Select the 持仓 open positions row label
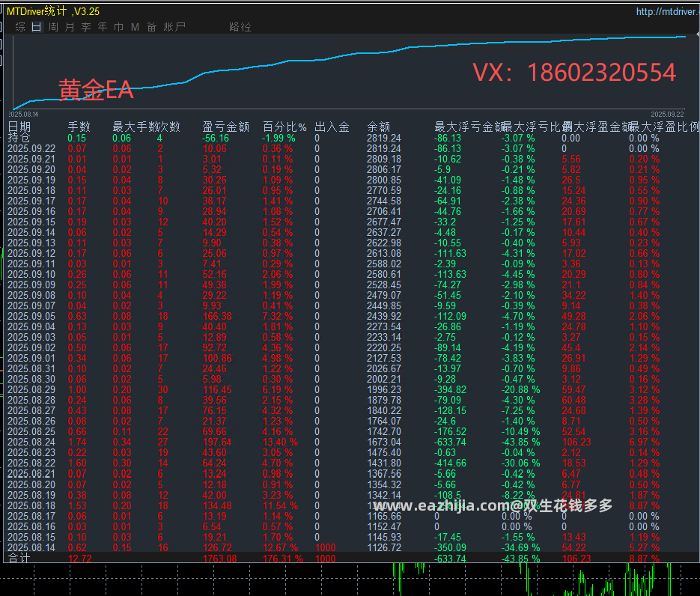Screen dimensions: 700x596 coord(19,138)
